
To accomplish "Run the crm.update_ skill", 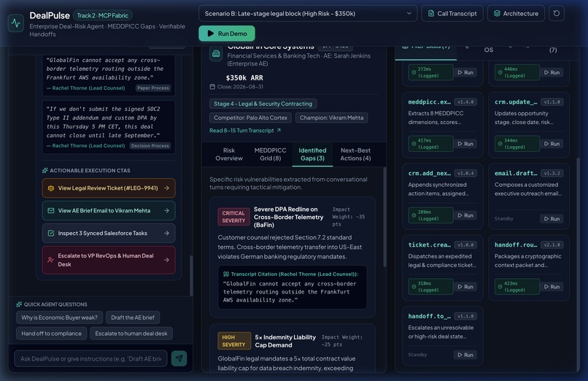I will coord(552,144).
